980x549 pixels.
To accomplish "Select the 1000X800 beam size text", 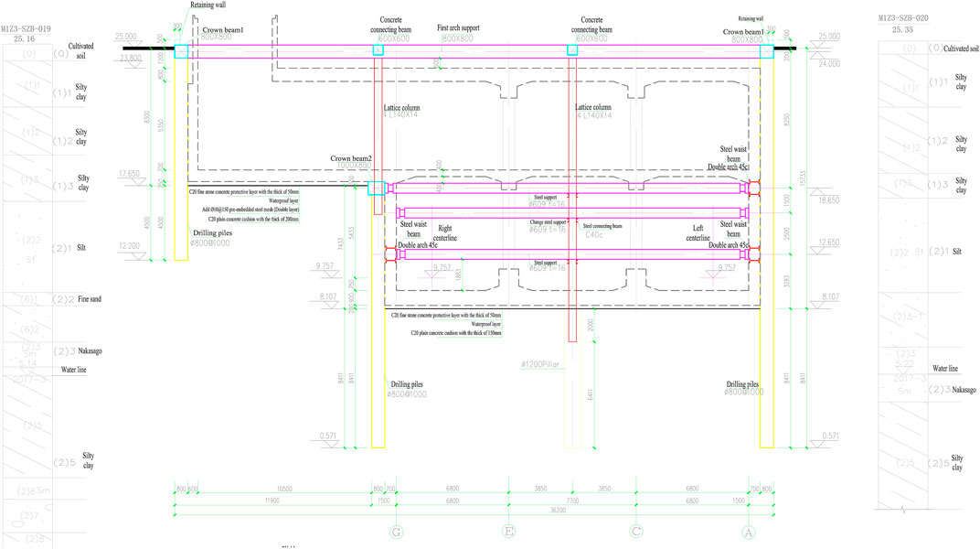I will [x=355, y=166].
